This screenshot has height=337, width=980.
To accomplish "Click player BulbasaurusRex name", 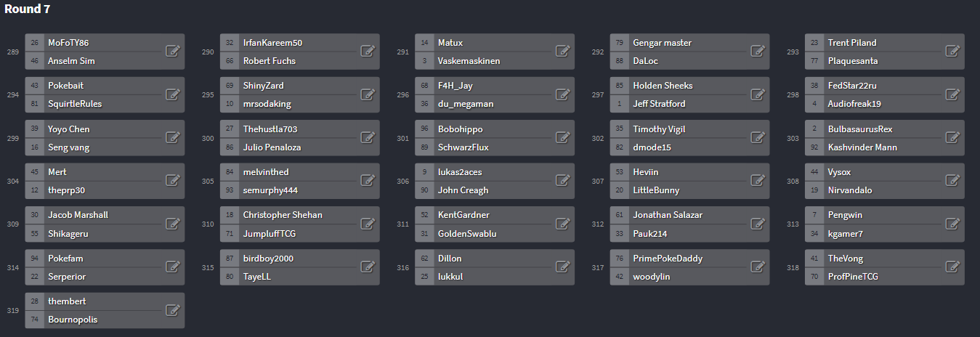I will tap(860, 129).
